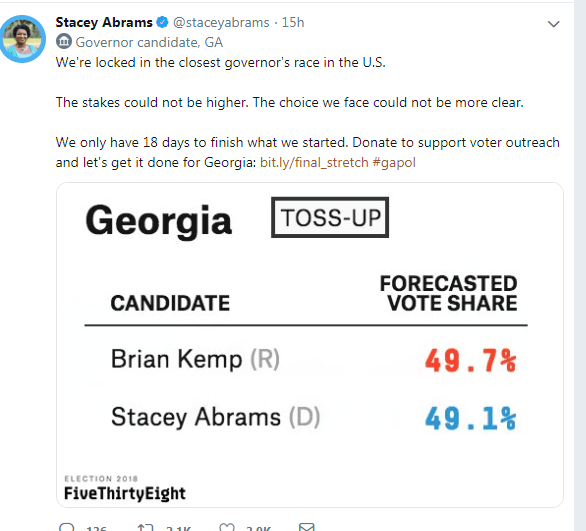Open Stacey Abrams profile avatar

22,39
